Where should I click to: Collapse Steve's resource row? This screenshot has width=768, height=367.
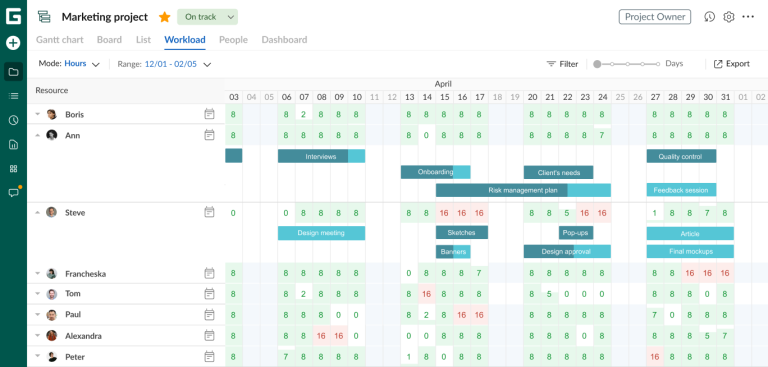[38, 213]
